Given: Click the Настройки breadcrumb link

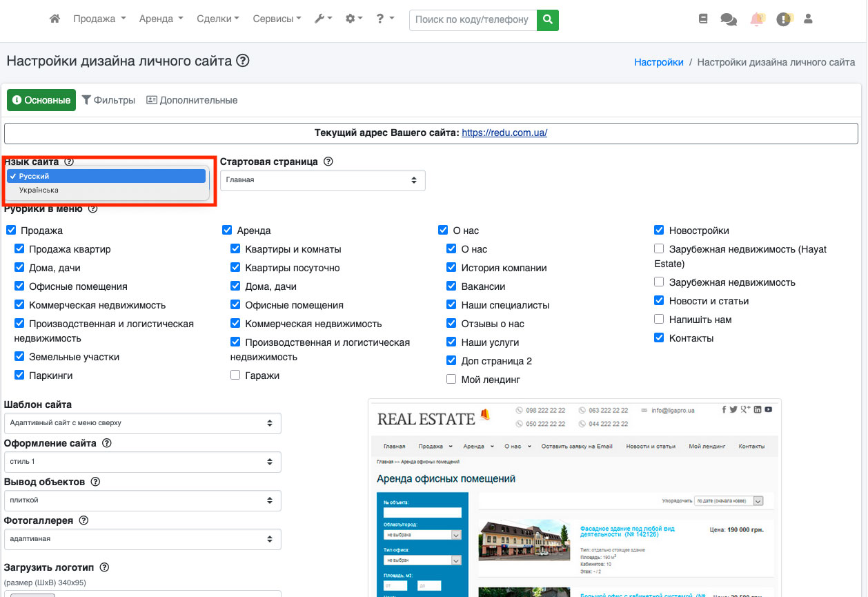Looking at the screenshot, I should coord(658,62).
